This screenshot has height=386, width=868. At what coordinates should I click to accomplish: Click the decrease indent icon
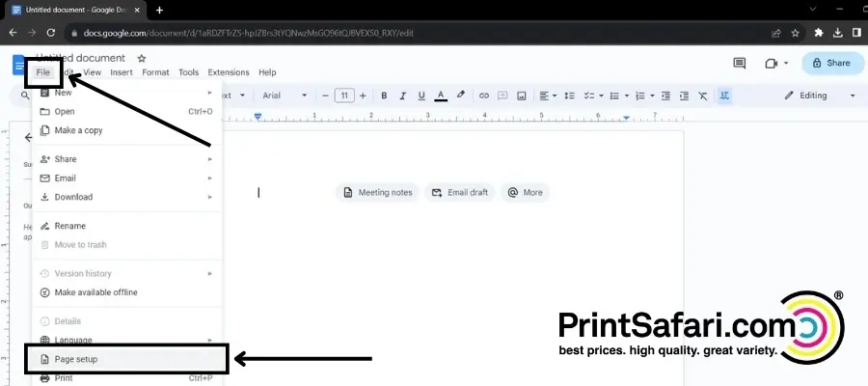tap(665, 96)
